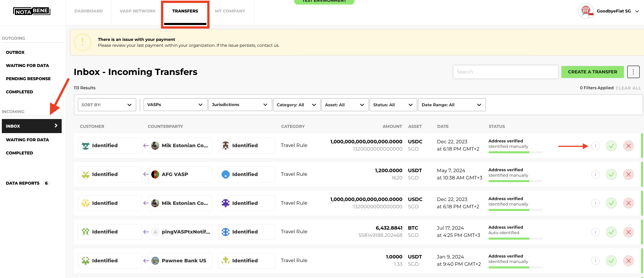Open the three-dot more options menu

point(633,72)
